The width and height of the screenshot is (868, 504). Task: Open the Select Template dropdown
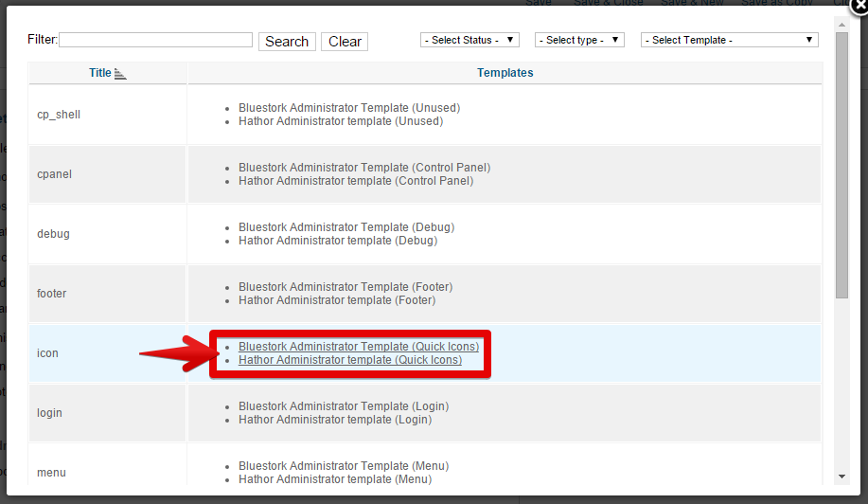click(729, 40)
